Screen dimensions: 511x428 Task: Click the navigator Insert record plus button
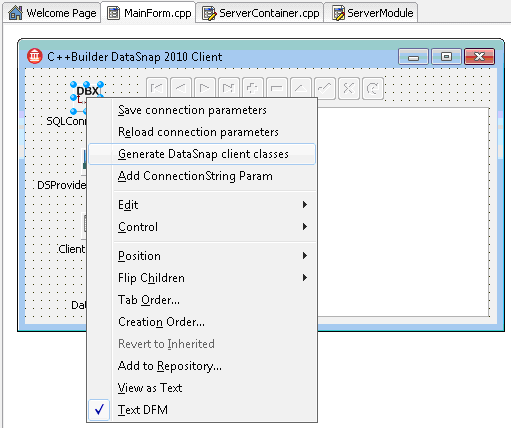tap(253, 88)
